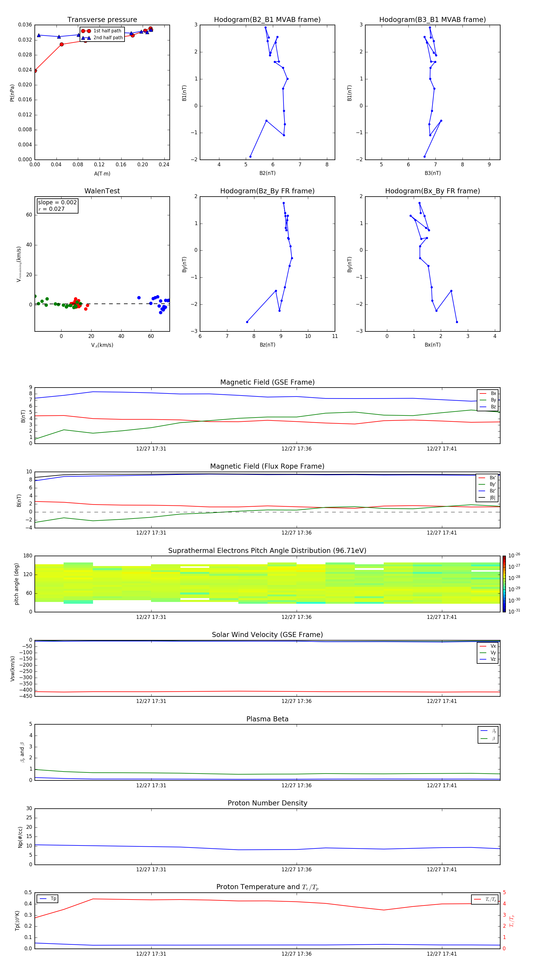Click the 'Magnetic Field (GSE Frame)' title
This screenshot has width=535, height=980.
tap(267, 382)
